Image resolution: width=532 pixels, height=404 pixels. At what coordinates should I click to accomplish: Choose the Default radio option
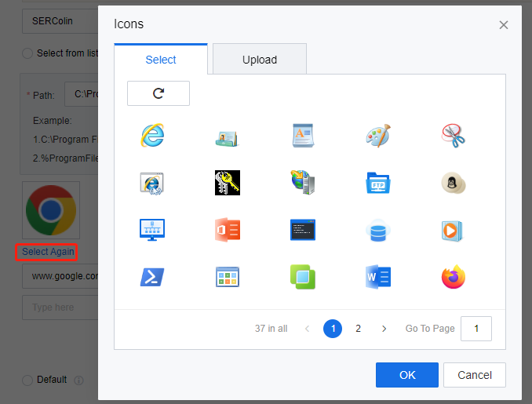pos(27,380)
